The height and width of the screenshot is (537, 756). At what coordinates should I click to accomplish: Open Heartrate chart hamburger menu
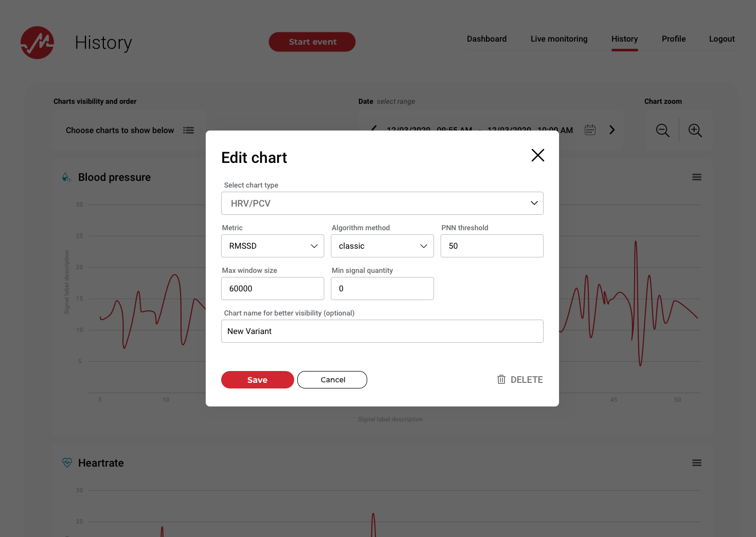696,463
